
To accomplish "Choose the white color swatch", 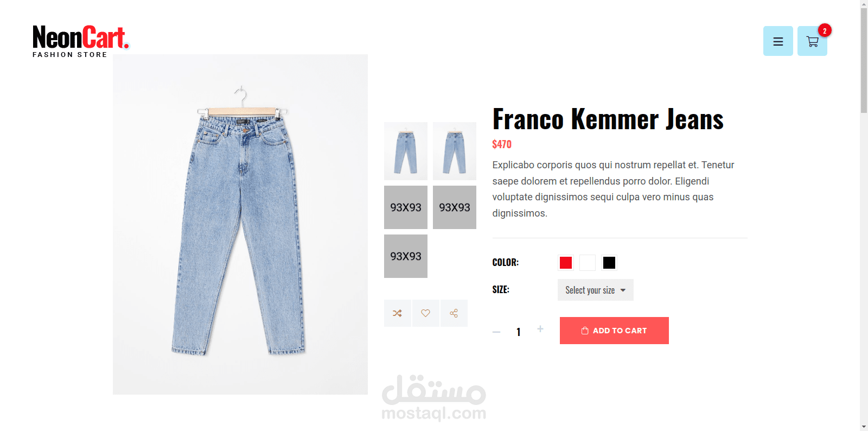I will (x=588, y=263).
